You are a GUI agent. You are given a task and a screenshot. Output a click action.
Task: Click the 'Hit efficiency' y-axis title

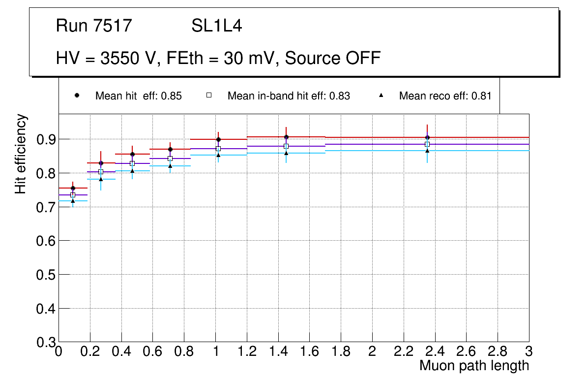click(x=21, y=154)
